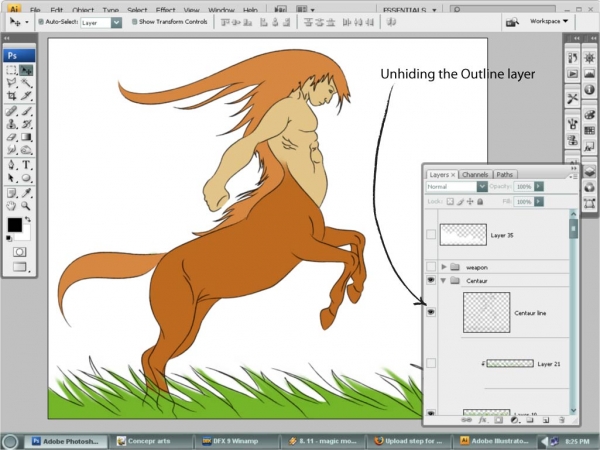Open Concepr arts taskbar window
Screen dimensions: 600x450
pyautogui.click(x=150, y=441)
